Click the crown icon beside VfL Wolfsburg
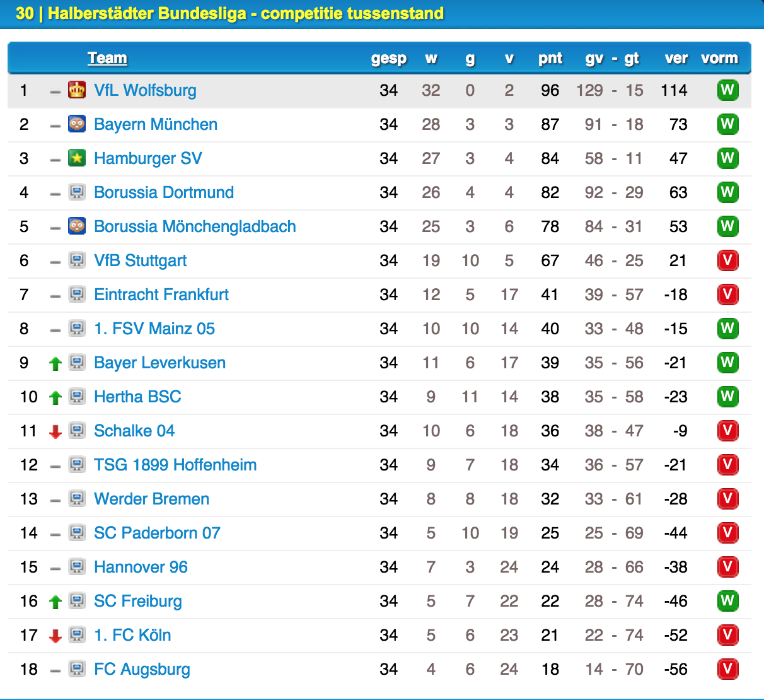 (77, 90)
